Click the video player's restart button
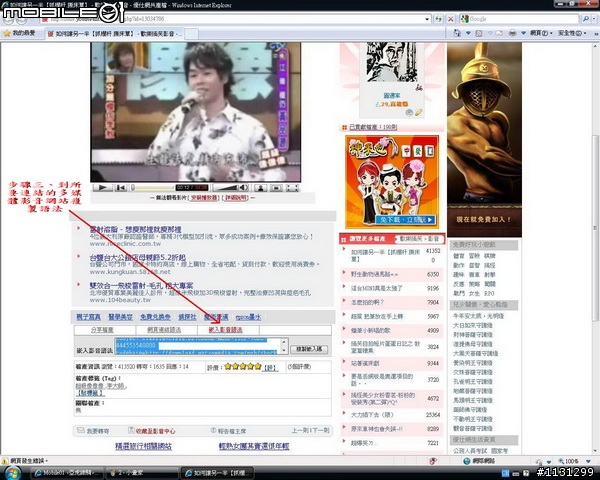600x480 pixels. click(x=121, y=188)
